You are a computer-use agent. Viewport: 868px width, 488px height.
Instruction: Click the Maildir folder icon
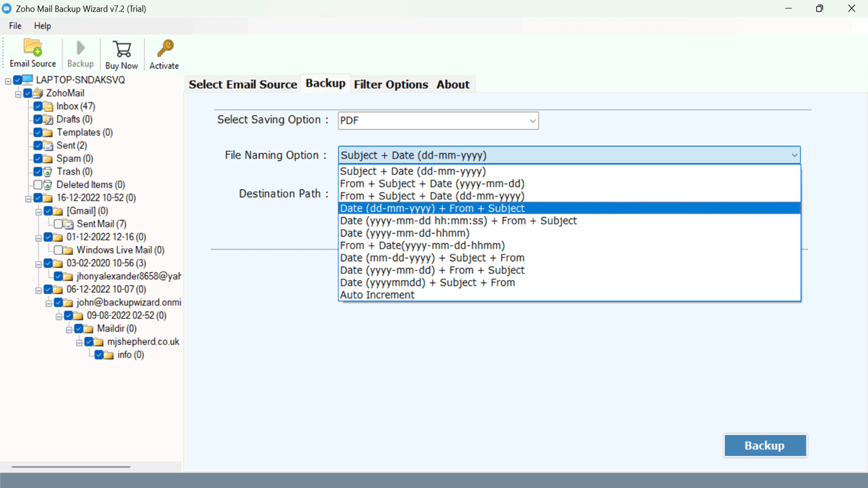tap(89, 329)
